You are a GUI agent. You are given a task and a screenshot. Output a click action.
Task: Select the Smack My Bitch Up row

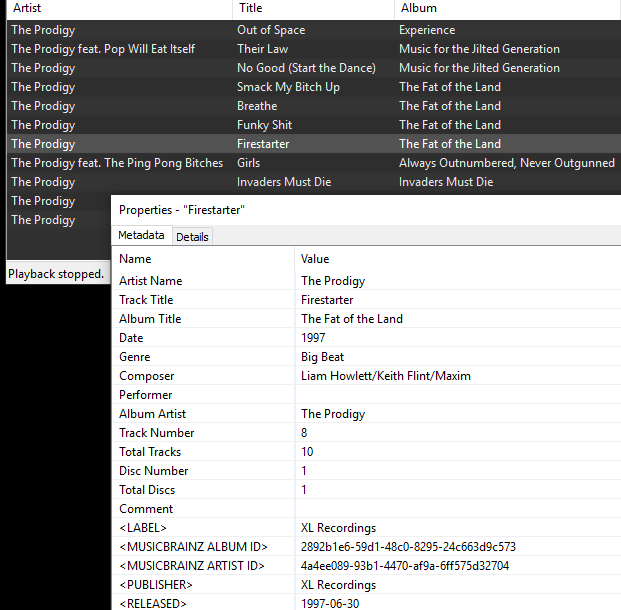tap(314, 87)
